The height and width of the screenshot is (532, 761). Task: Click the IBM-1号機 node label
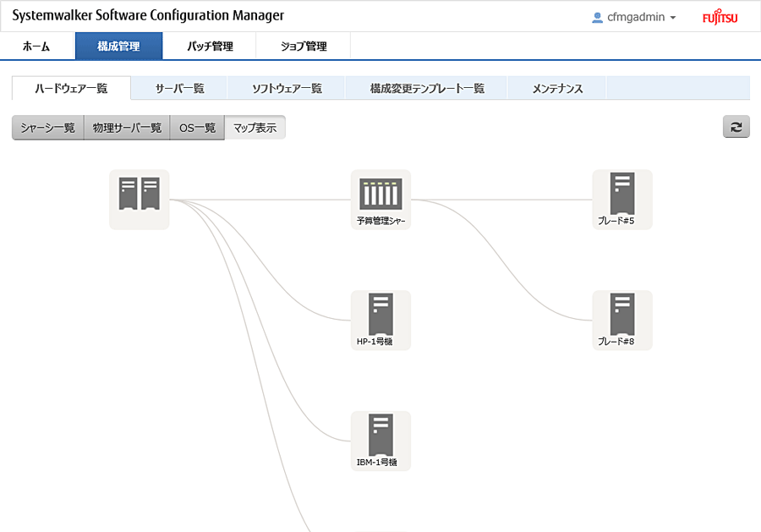(x=376, y=463)
